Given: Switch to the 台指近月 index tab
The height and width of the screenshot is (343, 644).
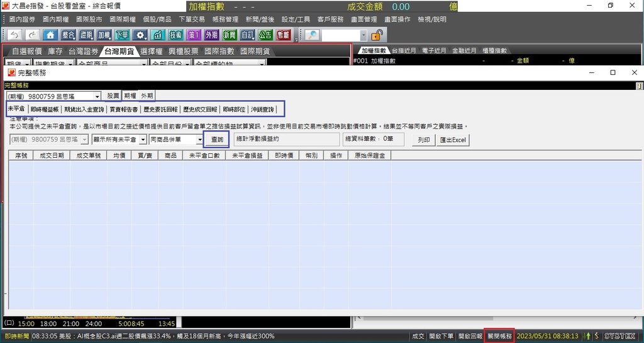Looking at the screenshot, I should [404, 51].
